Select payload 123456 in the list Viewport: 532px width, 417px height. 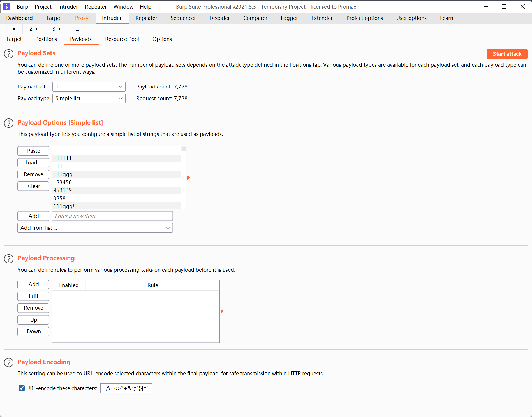pos(117,182)
